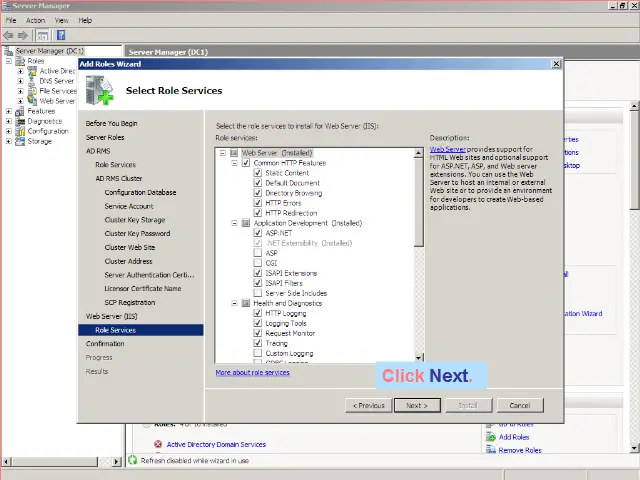Toggle the ASP.NET checkbox

tap(258, 233)
